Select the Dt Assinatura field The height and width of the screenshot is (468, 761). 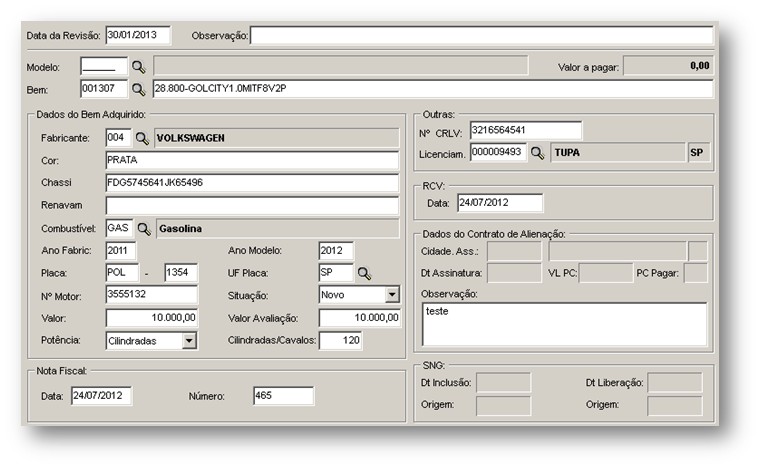(514, 273)
